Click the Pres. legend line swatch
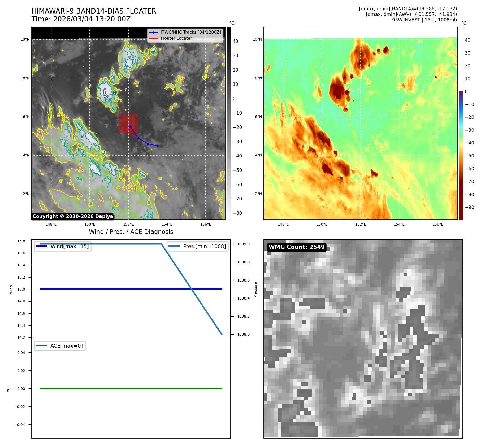This screenshot has width=481, height=448. pyautogui.click(x=174, y=246)
